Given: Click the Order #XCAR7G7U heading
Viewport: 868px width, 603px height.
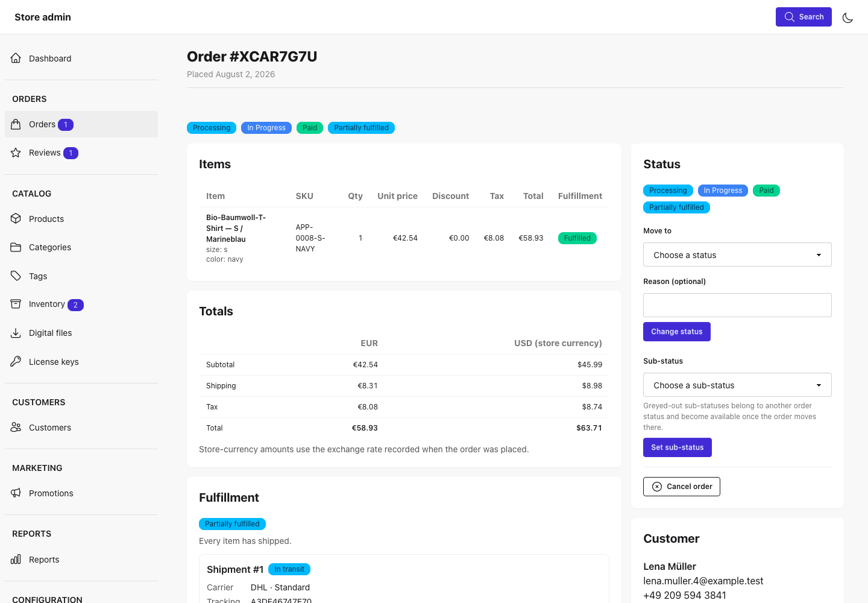Looking at the screenshot, I should coord(252,57).
